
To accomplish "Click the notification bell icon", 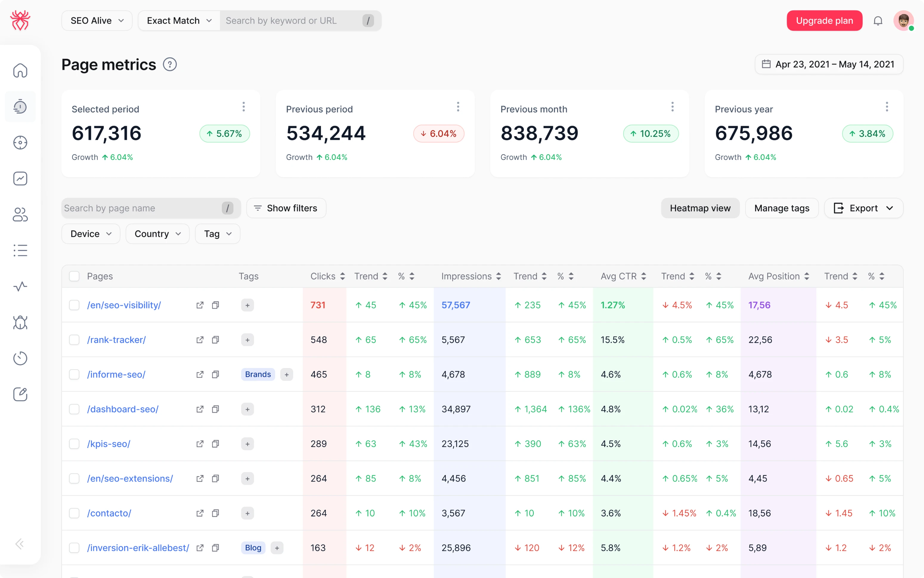I will pyautogui.click(x=878, y=21).
